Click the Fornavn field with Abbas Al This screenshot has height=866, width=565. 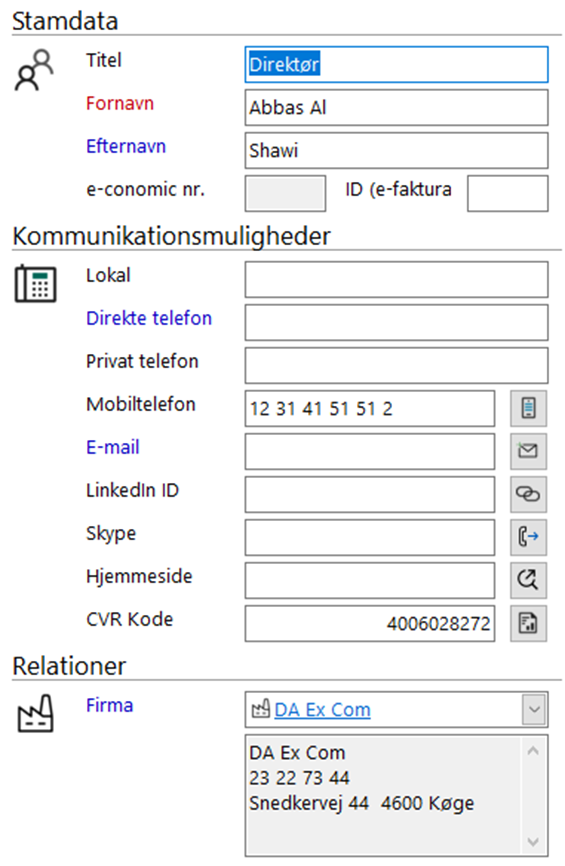[397, 108]
